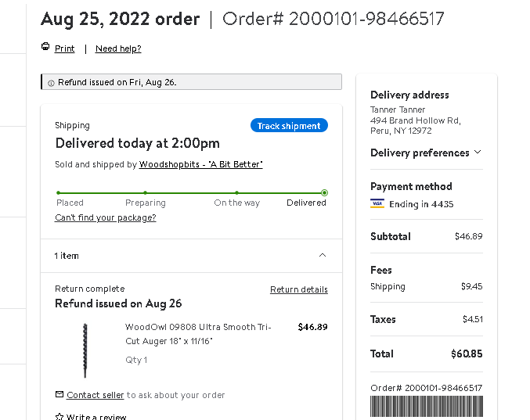Click the Visa card icon
Viewport: 530px width, 420px height.
[x=377, y=203]
